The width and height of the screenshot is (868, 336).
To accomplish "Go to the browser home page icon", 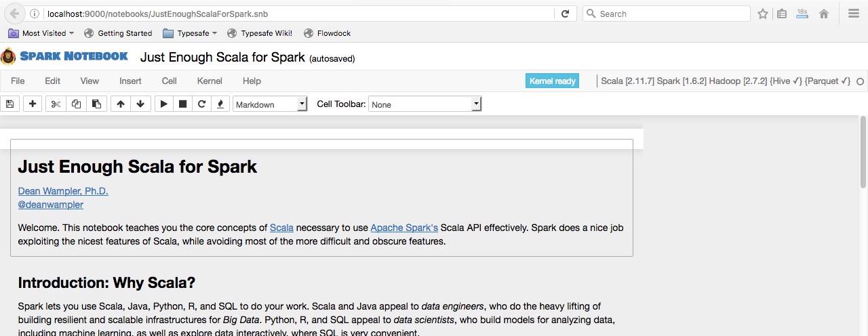I will coord(824,14).
